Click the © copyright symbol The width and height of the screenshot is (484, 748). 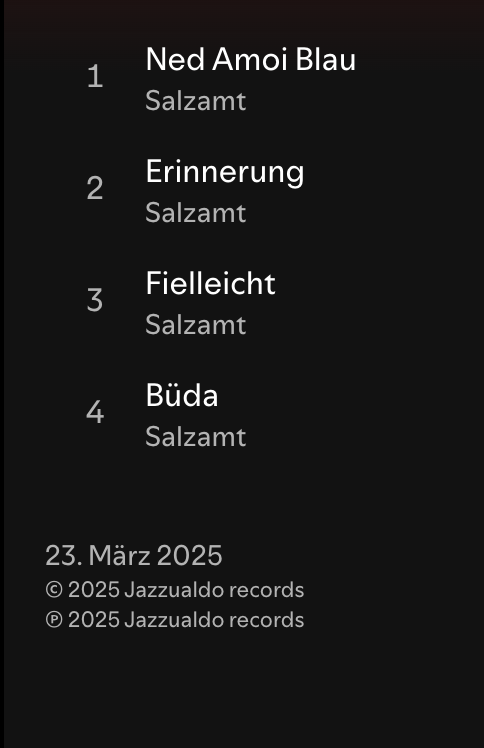tap(54, 590)
